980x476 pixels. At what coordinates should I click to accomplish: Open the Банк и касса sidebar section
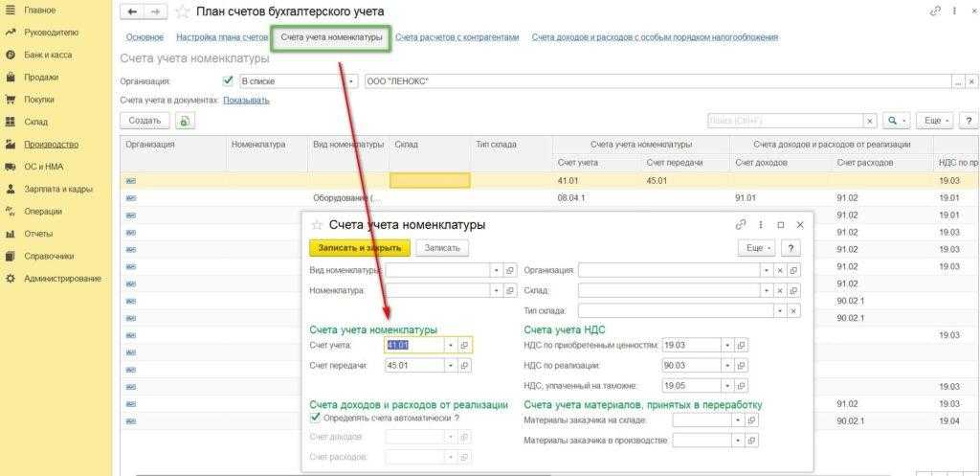(48, 55)
